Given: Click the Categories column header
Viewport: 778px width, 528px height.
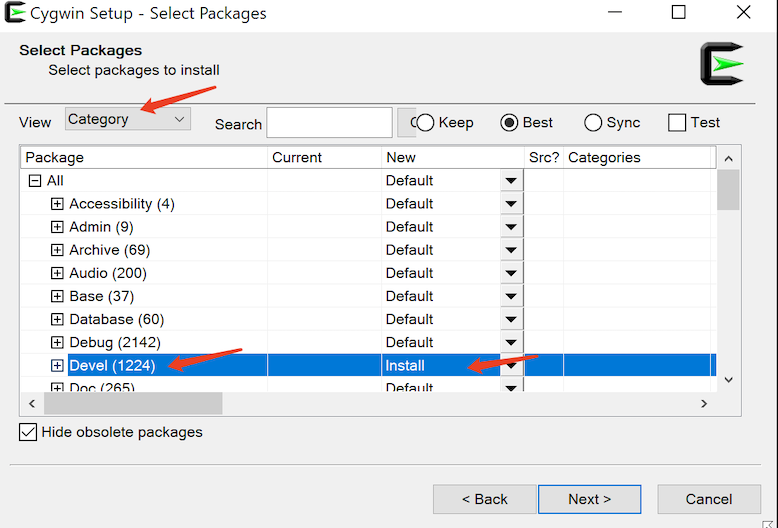Looking at the screenshot, I should click(x=638, y=157).
